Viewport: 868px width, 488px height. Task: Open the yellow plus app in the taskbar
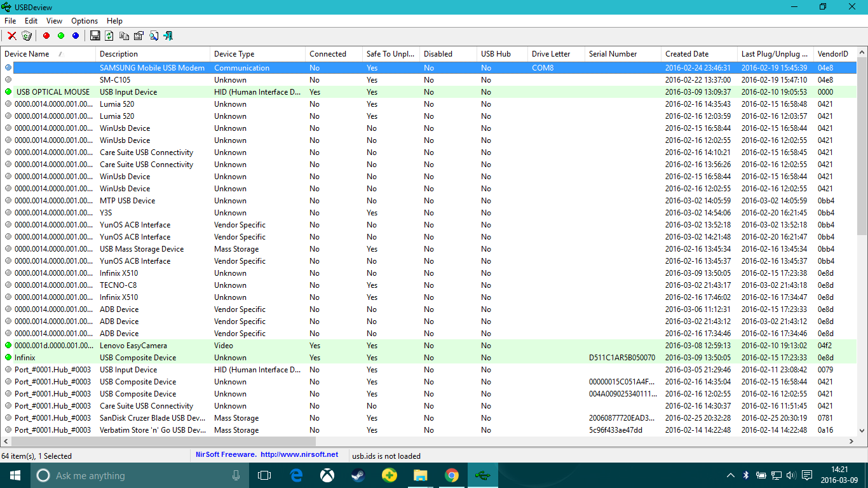pos(389,475)
